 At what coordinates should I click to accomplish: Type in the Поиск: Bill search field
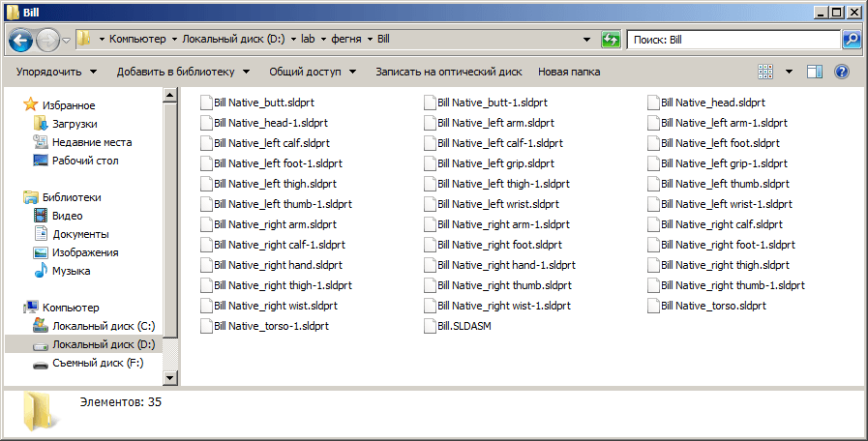tap(731, 40)
